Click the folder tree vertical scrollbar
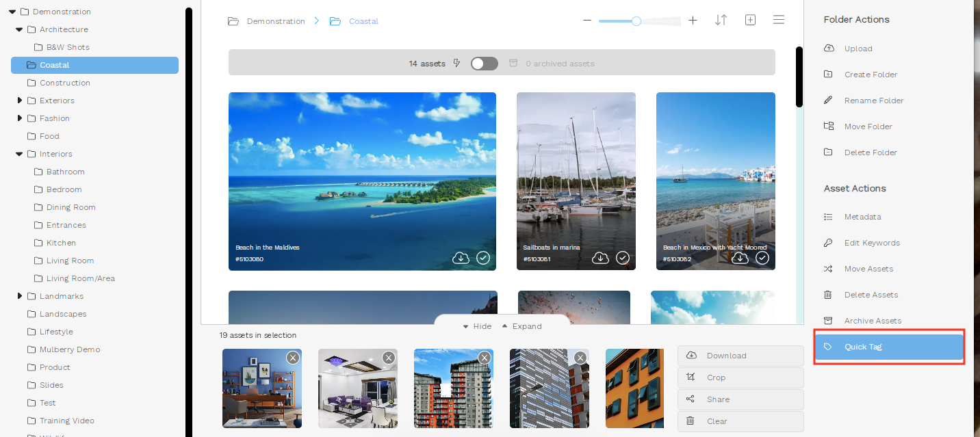 coord(188,222)
